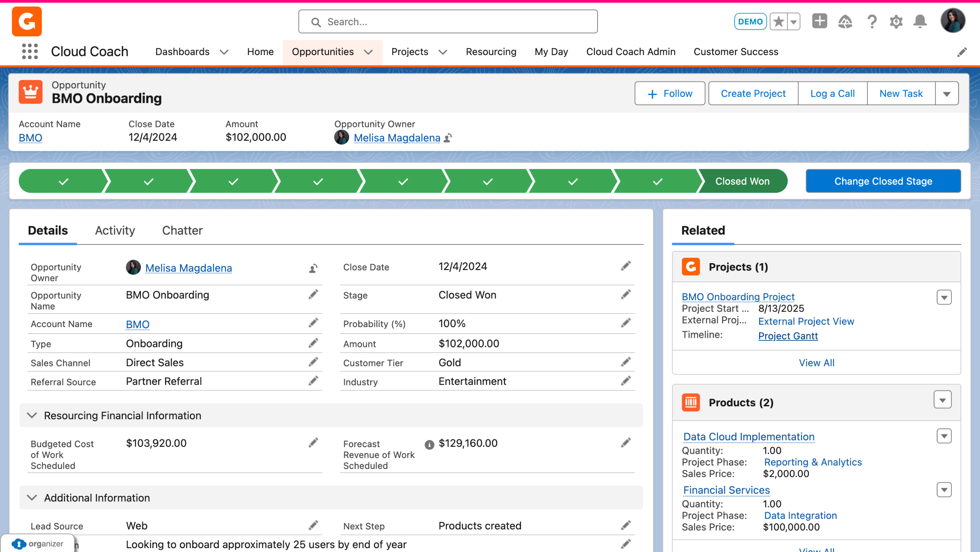Switch to the Activity tab
The image size is (980, 552).
pyautogui.click(x=115, y=231)
